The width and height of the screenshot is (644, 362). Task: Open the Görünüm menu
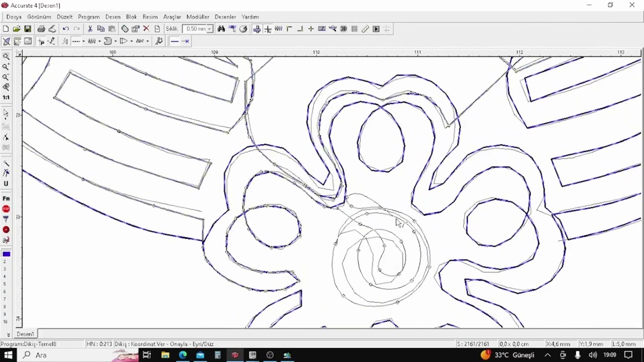[39, 17]
